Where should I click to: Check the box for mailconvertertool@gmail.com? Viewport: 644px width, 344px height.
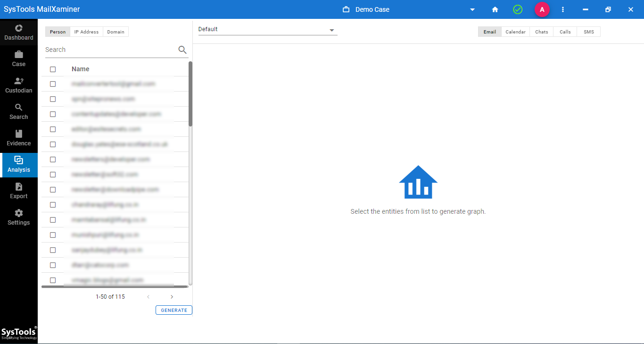[53, 84]
